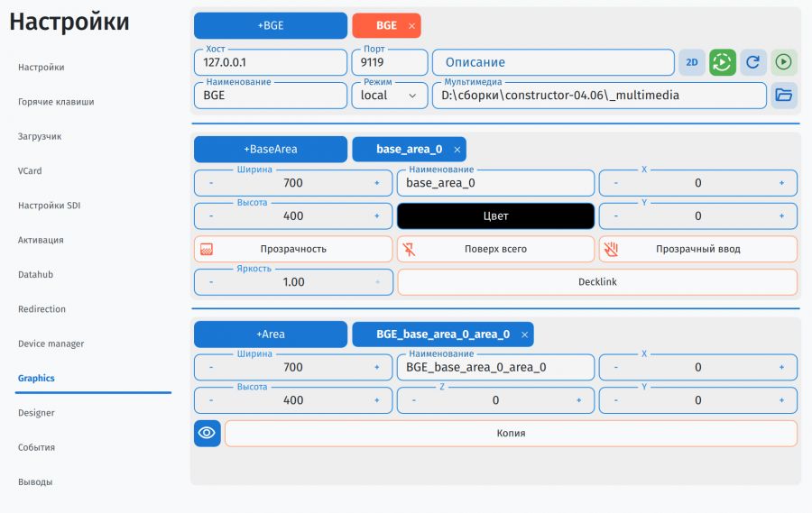The image size is (812, 513).
Task: Toggle Поверх всего pin option
Action: (x=495, y=249)
